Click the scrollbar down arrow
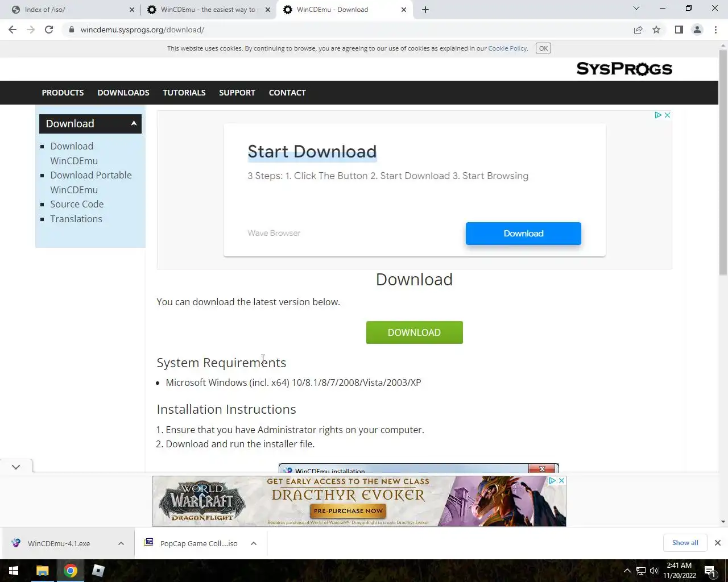728x582 pixels. [x=723, y=522]
